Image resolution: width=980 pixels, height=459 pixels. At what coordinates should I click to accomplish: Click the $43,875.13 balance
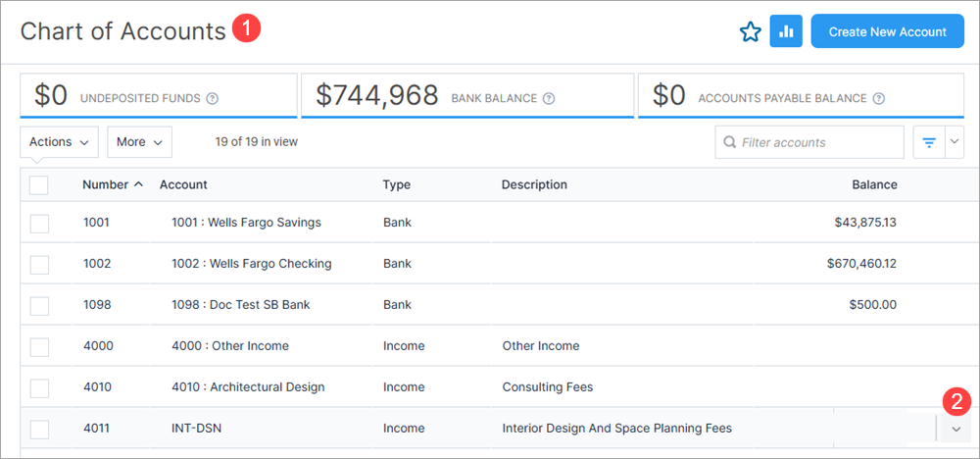[x=865, y=222]
